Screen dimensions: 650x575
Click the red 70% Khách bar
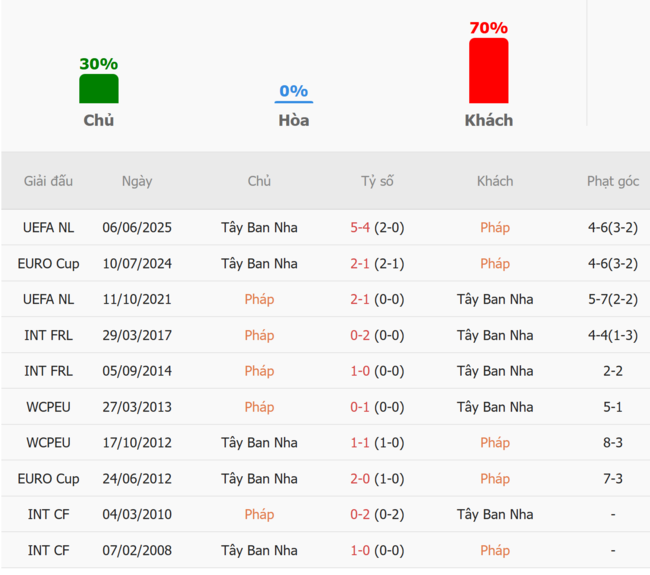pos(488,70)
